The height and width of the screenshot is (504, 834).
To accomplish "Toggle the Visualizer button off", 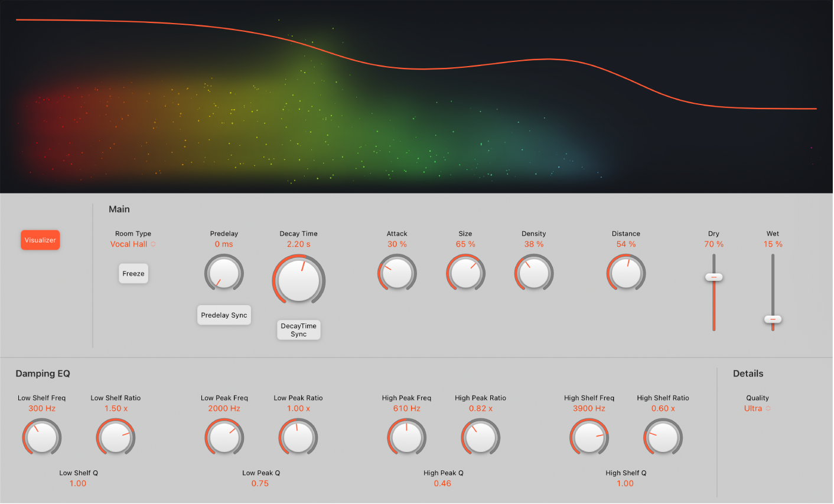I will point(40,240).
